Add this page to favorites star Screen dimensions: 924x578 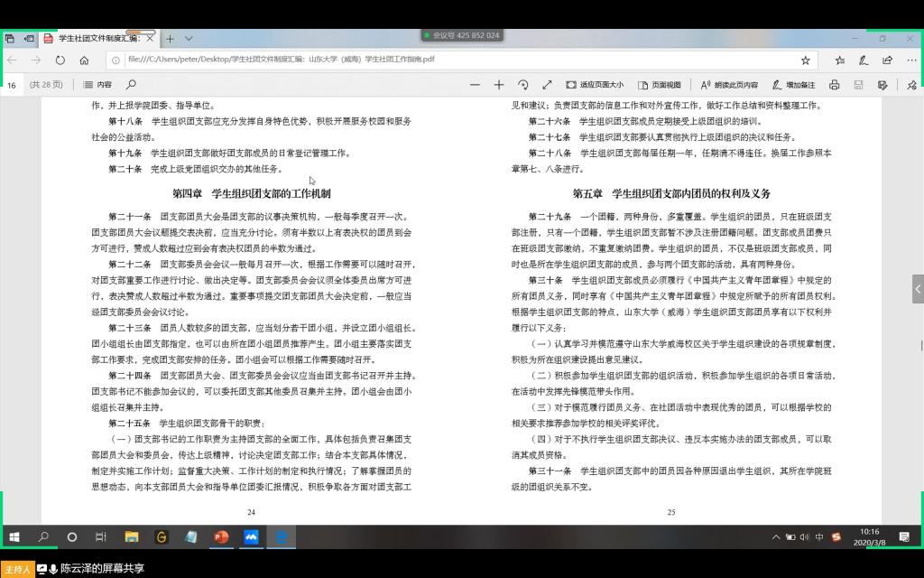(805, 61)
